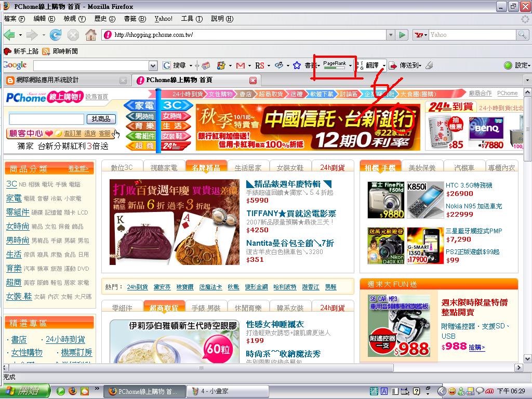532x399 pixels.
Task: Click the browser Forward arrow button
Action: (32, 35)
